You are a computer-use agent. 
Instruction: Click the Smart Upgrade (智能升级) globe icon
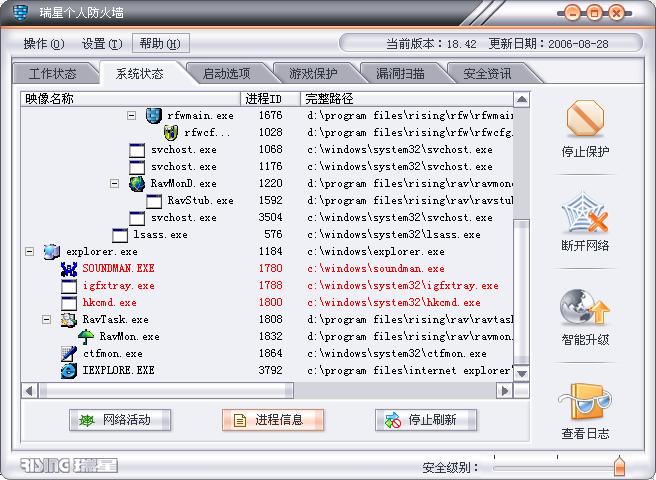(x=585, y=308)
